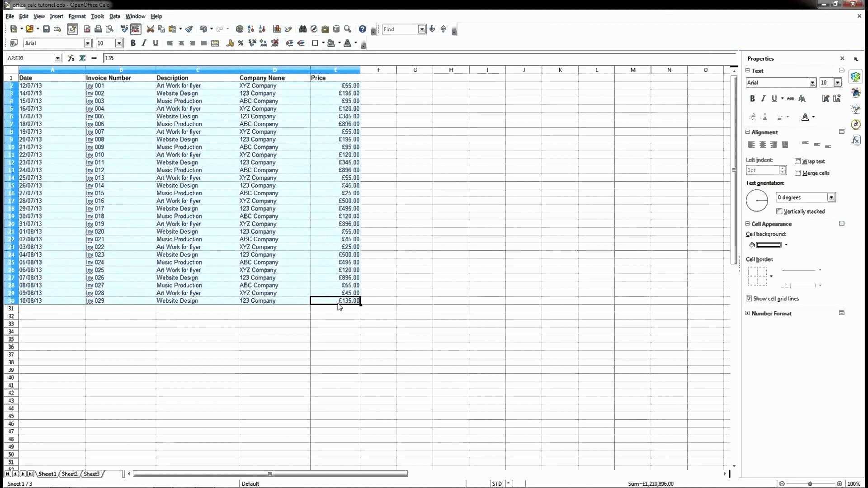Click the Sum sigma icon
The height and width of the screenshot is (488, 868).
pos(82,58)
